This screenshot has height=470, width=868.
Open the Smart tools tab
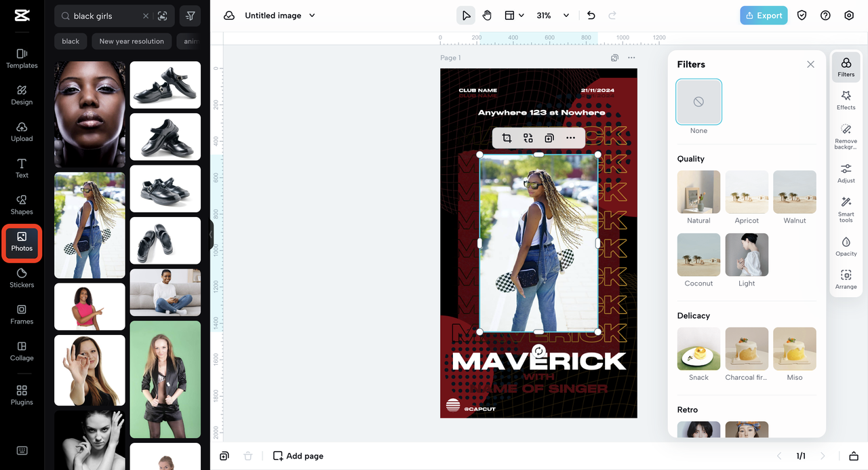[x=846, y=210]
